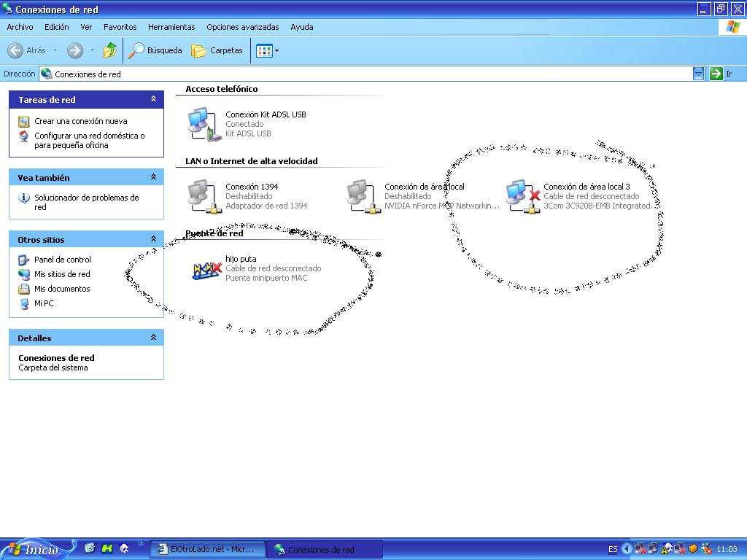Viewport: 747px width, 560px height.
Task: Click the Puente minipuerto MAC text
Action: click(266, 278)
